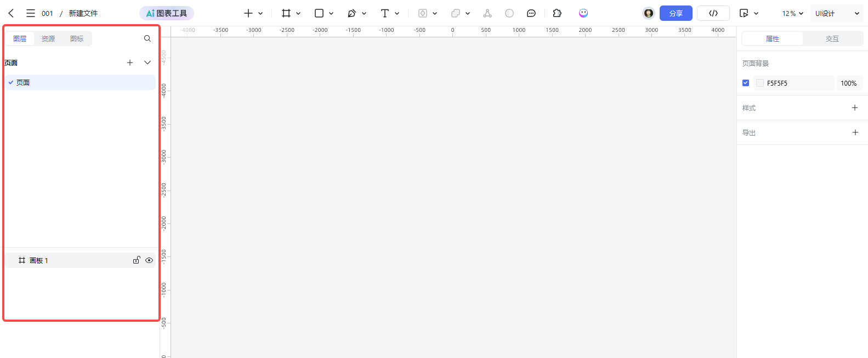Open the UI设计 mode dropdown
This screenshot has width=868, height=358.
point(837,13)
